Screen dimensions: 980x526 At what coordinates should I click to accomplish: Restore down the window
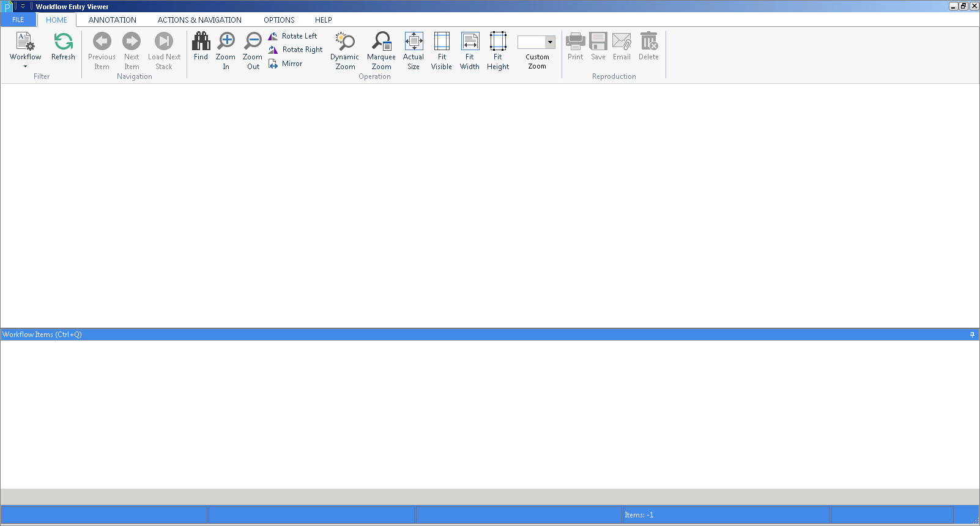point(963,6)
